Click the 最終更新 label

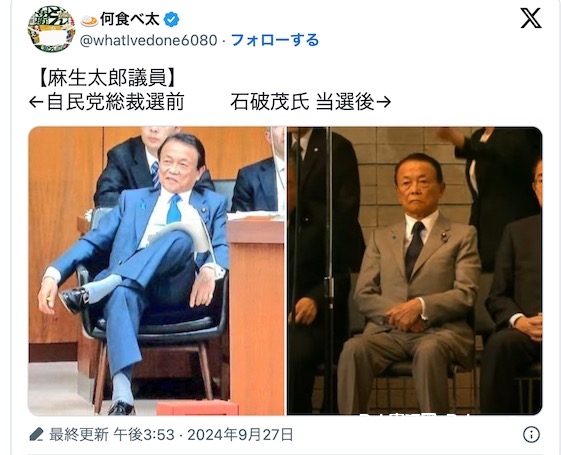point(79,435)
